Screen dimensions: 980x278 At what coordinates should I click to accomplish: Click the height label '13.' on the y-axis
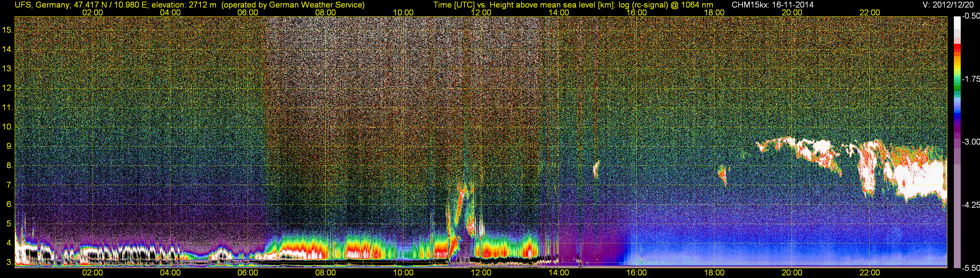tap(8, 69)
